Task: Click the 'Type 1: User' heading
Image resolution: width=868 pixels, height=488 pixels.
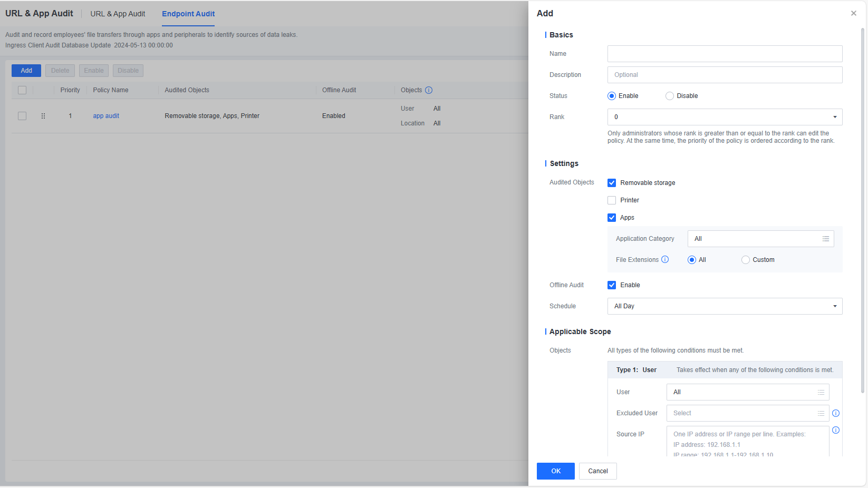Action: pos(636,370)
